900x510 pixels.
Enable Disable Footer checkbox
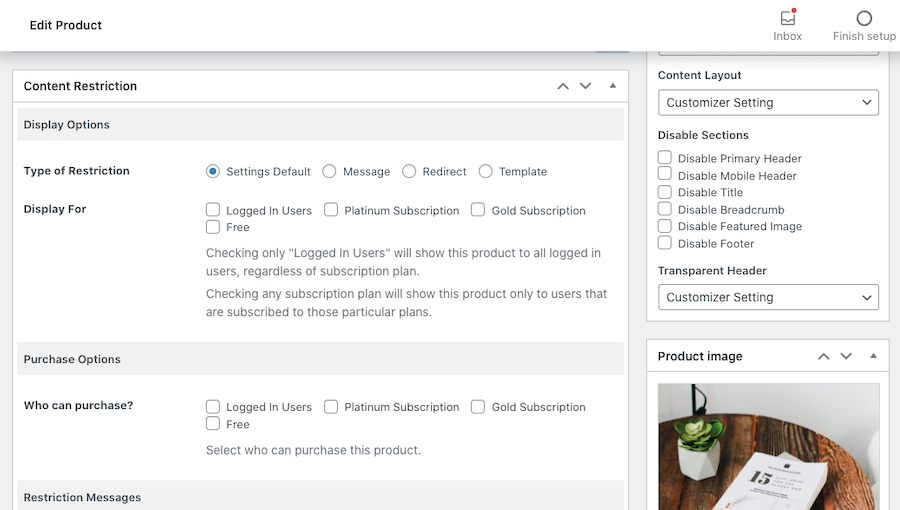coord(665,243)
